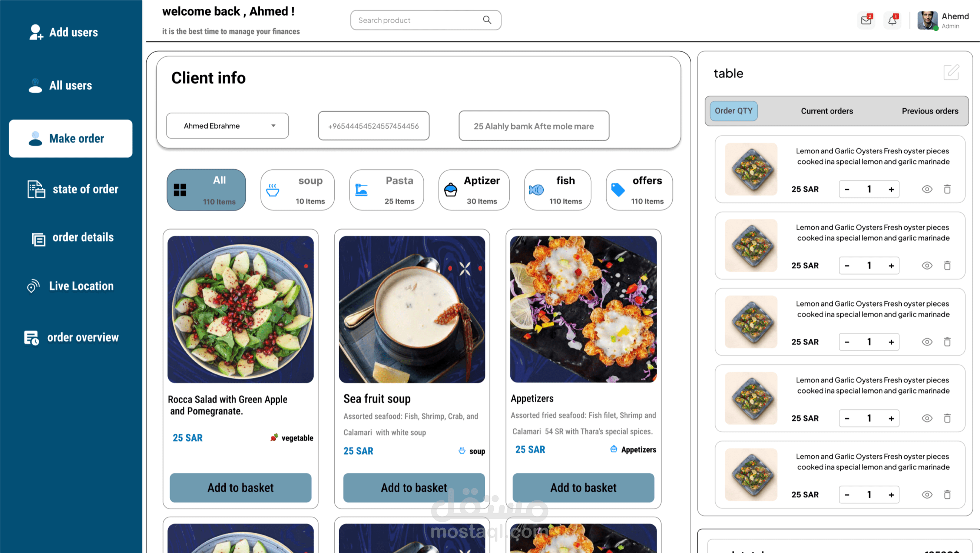Screen dimensions: 980x553
Task: Click the edit table pencil icon
Action: tap(951, 72)
